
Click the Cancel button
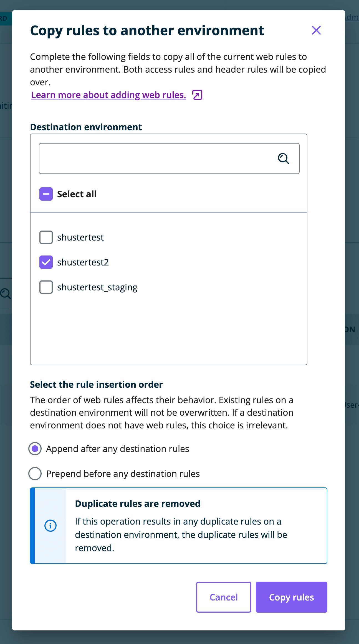(223, 597)
